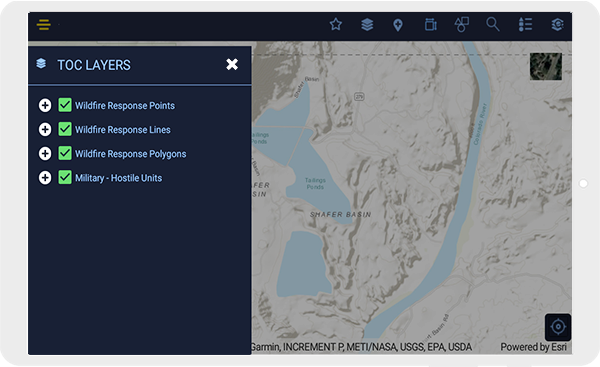Click the star bookmarks icon
This screenshot has width=600, height=367.
click(x=336, y=24)
